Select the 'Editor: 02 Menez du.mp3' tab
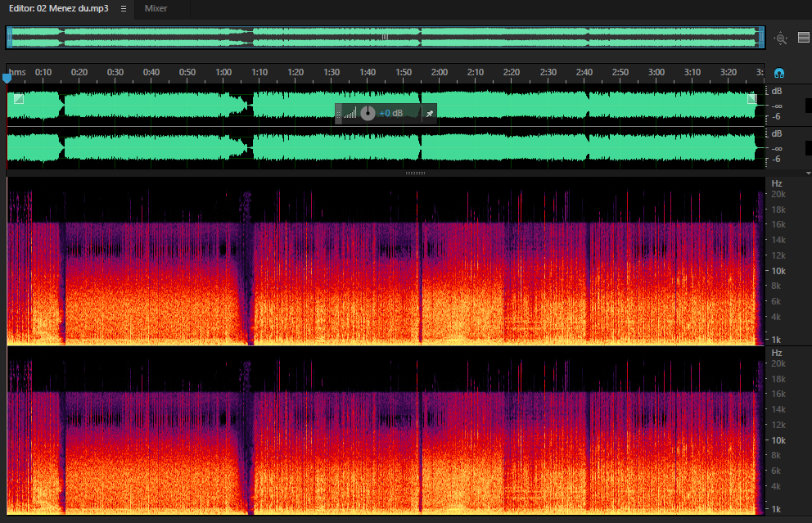Screen dimensions: 812x523 [58, 8]
